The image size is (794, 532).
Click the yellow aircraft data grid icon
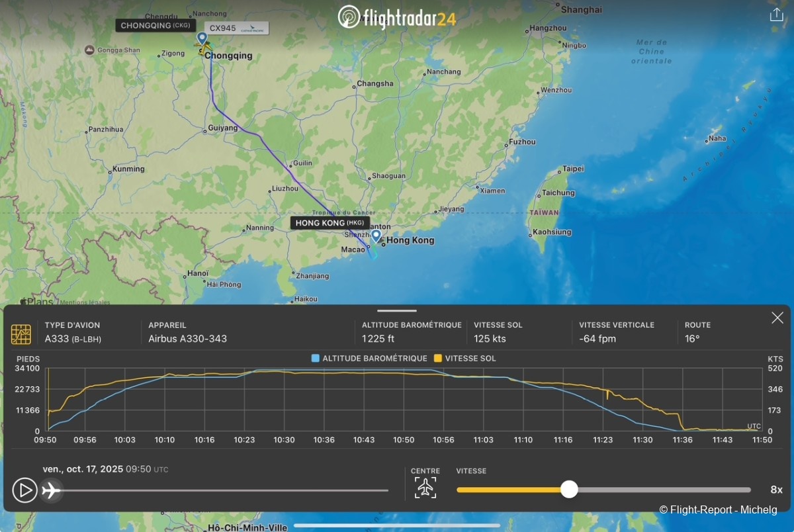[x=21, y=334]
